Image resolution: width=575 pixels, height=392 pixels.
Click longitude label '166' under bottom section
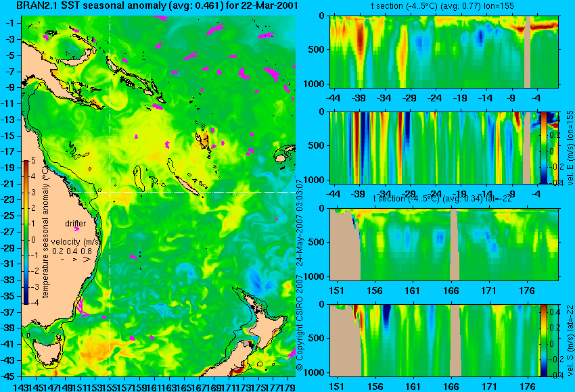pyautogui.click(x=451, y=387)
